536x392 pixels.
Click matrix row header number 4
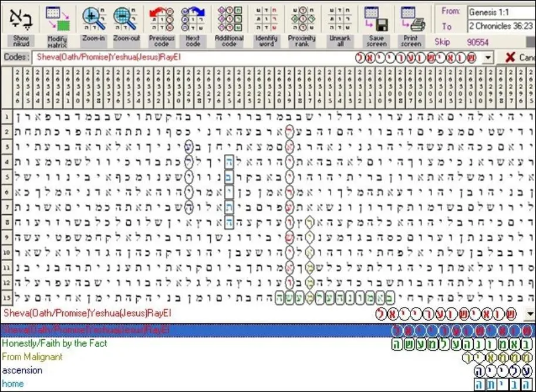[6, 163]
